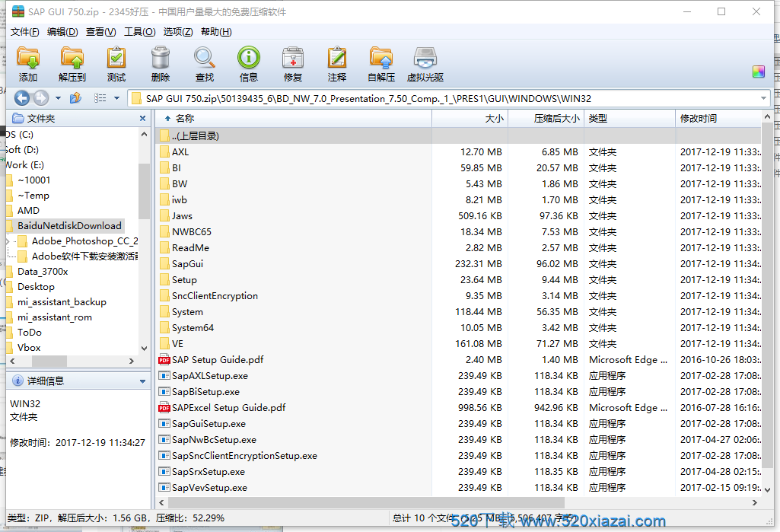
Task: Select the VE folder row
Action: point(459,343)
